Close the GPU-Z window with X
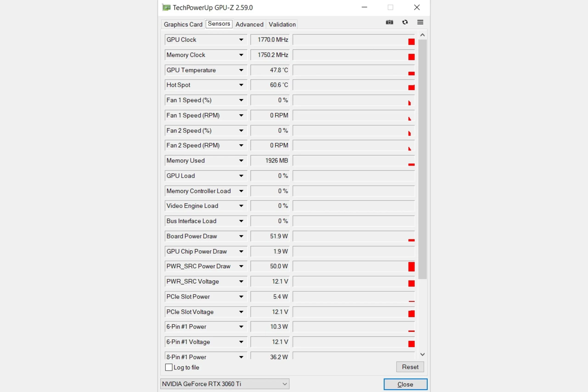 (x=416, y=8)
